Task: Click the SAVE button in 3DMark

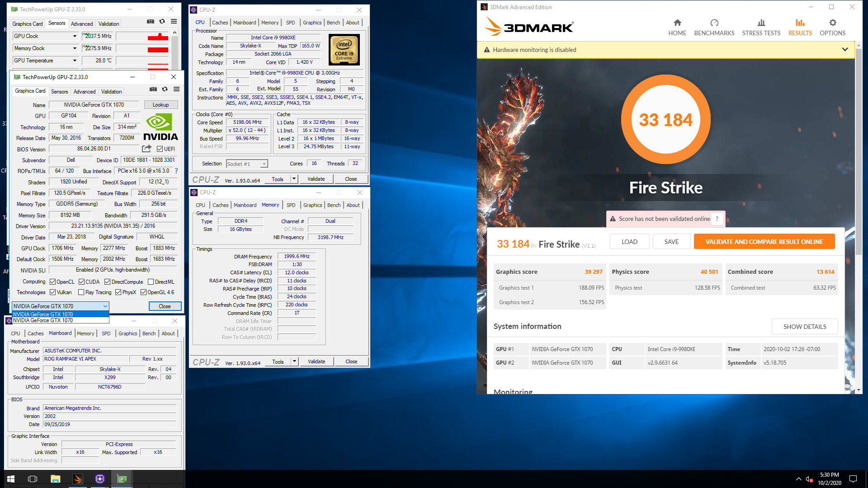Action: (x=671, y=242)
